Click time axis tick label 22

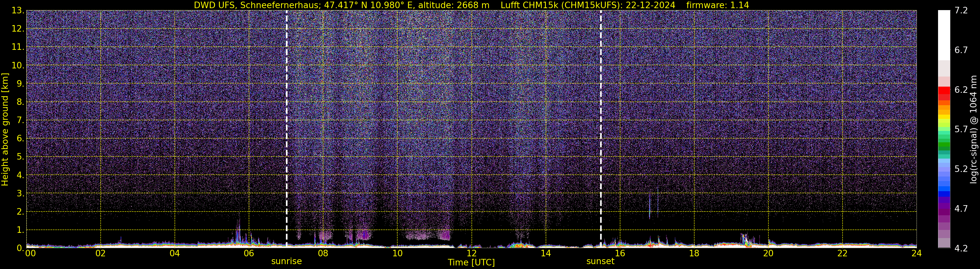pyautogui.click(x=842, y=254)
